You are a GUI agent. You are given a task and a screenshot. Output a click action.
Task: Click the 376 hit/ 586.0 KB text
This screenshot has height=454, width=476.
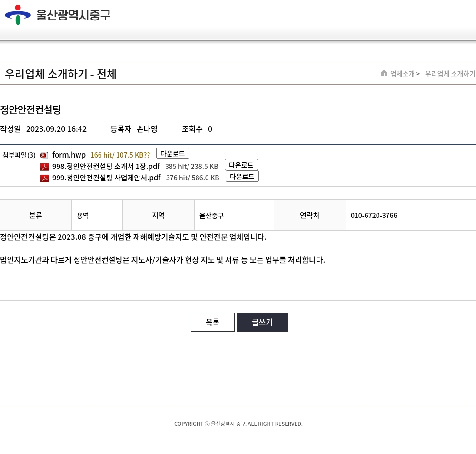pyautogui.click(x=192, y=178)
